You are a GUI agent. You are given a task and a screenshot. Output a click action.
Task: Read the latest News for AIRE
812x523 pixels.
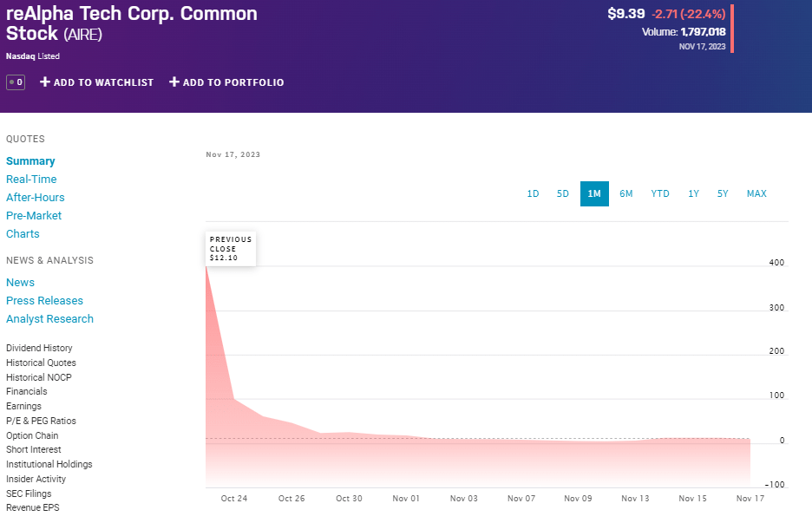tap(20, 282)
